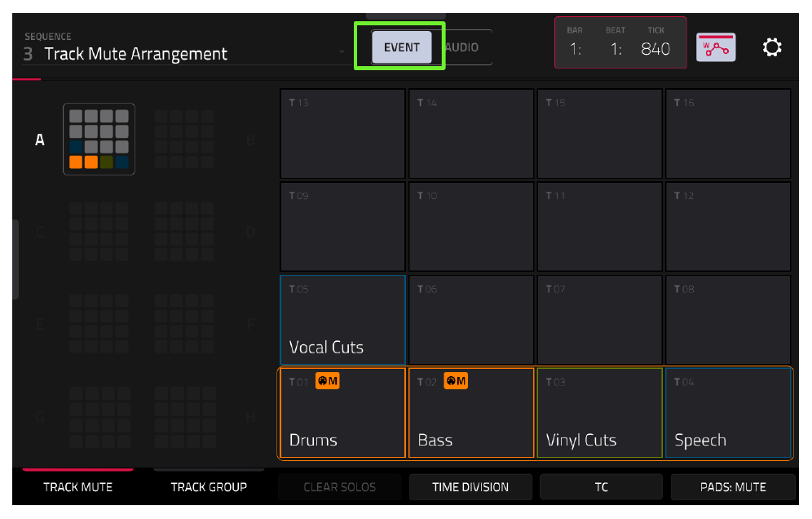The height and width of the screenshot is (519, 812).
Task: Select pad bank H grid
Action: pyautogui.click(x=184, y=417)
